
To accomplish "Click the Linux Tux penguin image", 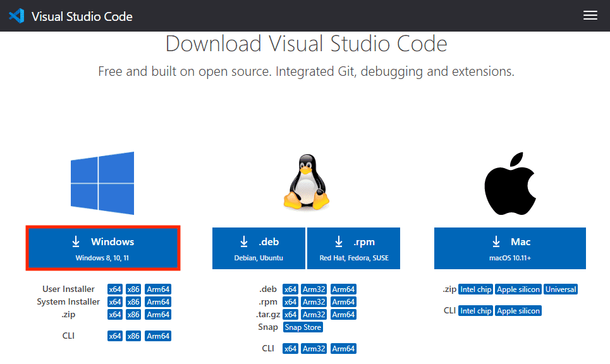I will pyautogui.click(x=307, y=183).
